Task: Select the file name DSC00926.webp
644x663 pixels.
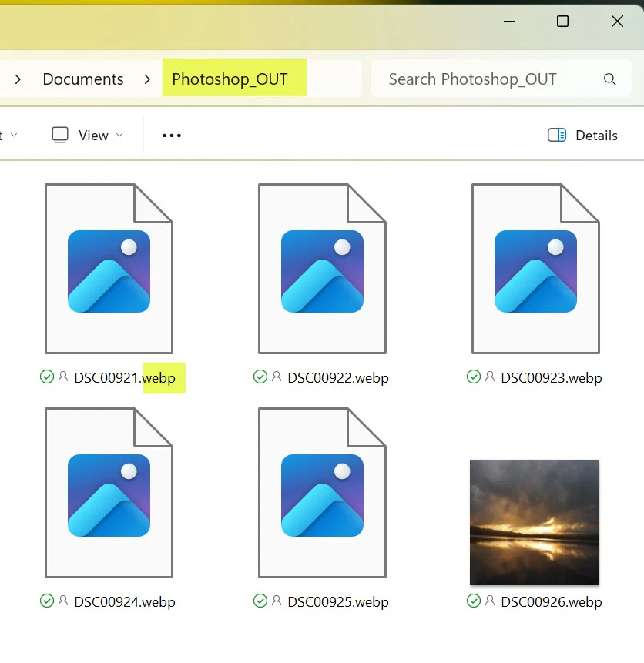Action: pos(552,601)
